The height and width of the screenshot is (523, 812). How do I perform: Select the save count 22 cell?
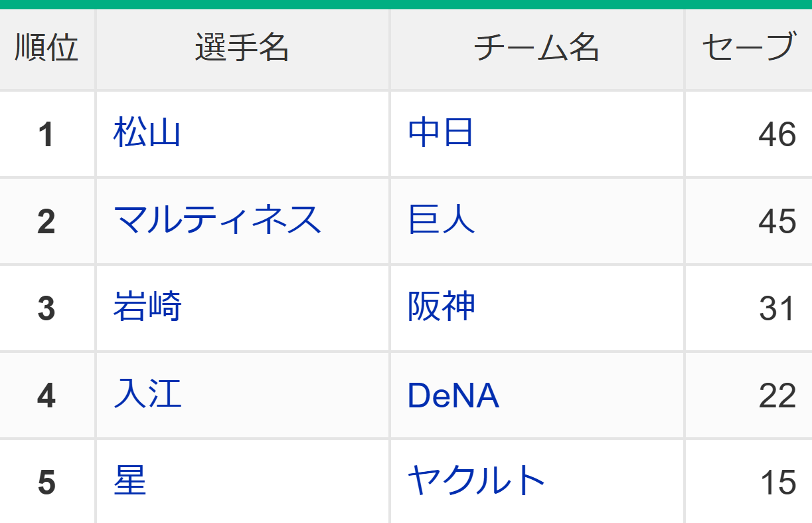click(x=749, y=395)
